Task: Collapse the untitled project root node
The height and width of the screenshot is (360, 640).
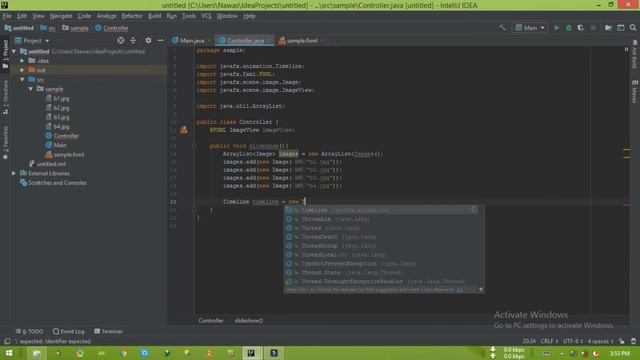Action: [14, 51]
